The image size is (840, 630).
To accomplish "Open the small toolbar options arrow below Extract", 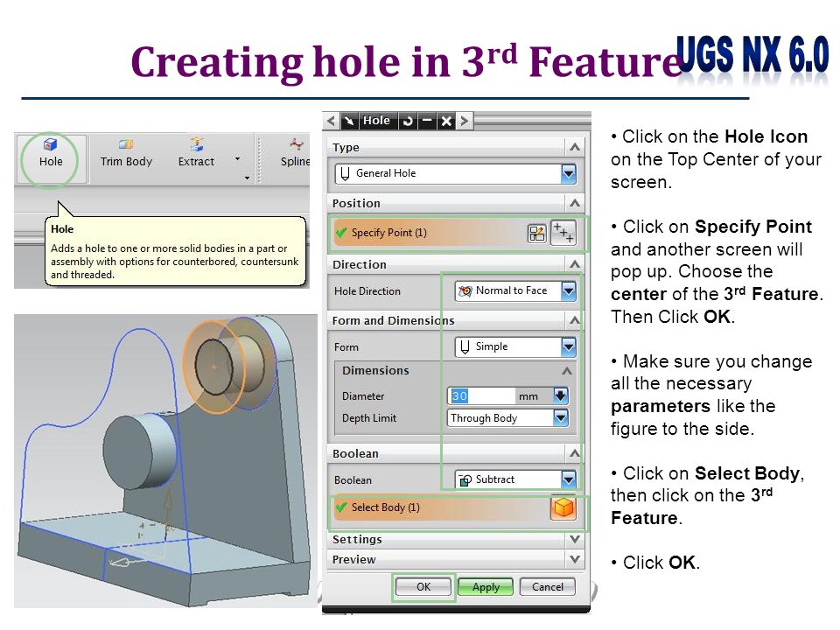I will [x=247, y=178].
